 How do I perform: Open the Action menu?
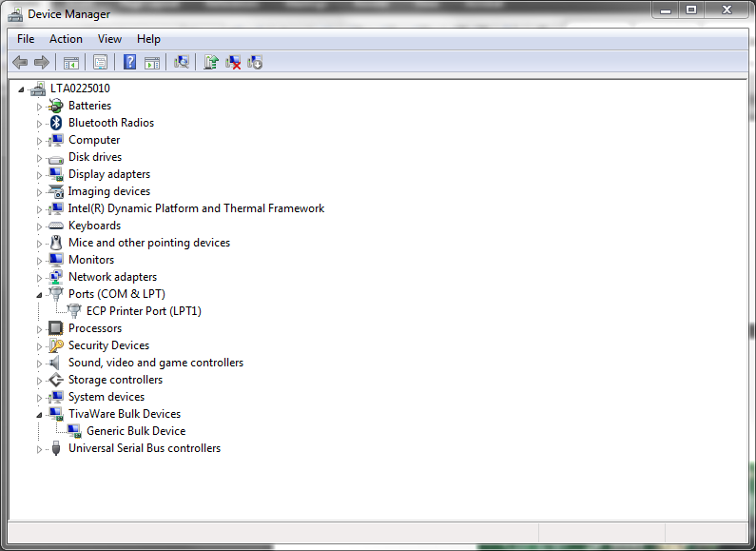pyautogui.click(x=66, y=39)
